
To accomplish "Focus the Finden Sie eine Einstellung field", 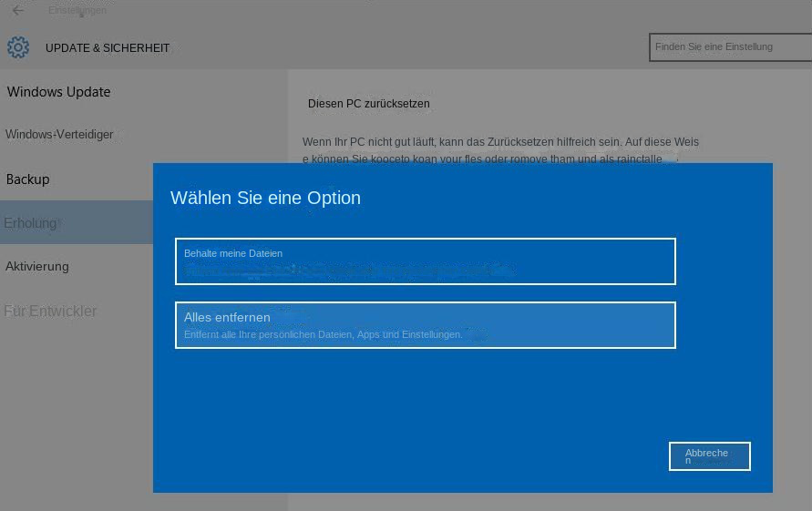I will coord(730,47).
